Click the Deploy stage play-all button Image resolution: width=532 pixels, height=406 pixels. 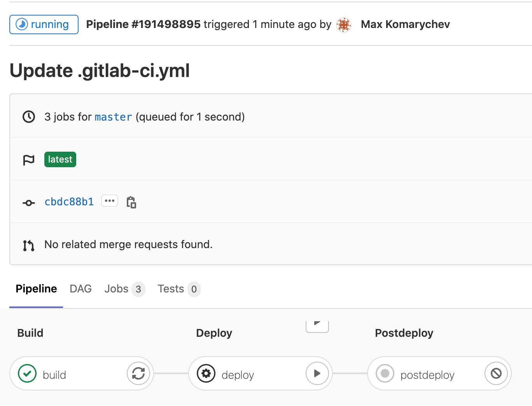[317, 324]
